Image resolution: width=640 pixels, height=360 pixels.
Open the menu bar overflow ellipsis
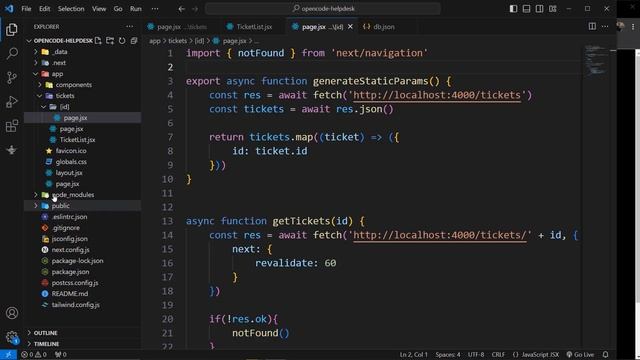tap(155, 9)
